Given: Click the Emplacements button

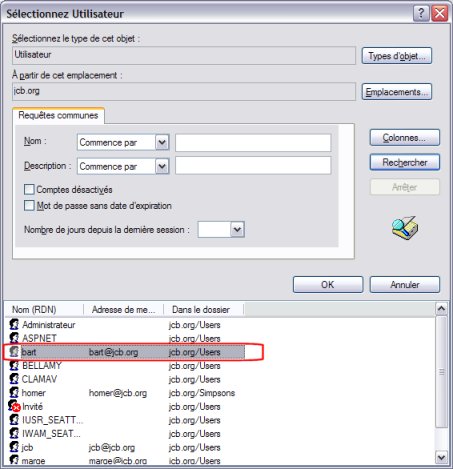Looking at the screenshot, I should pos(397,92).
